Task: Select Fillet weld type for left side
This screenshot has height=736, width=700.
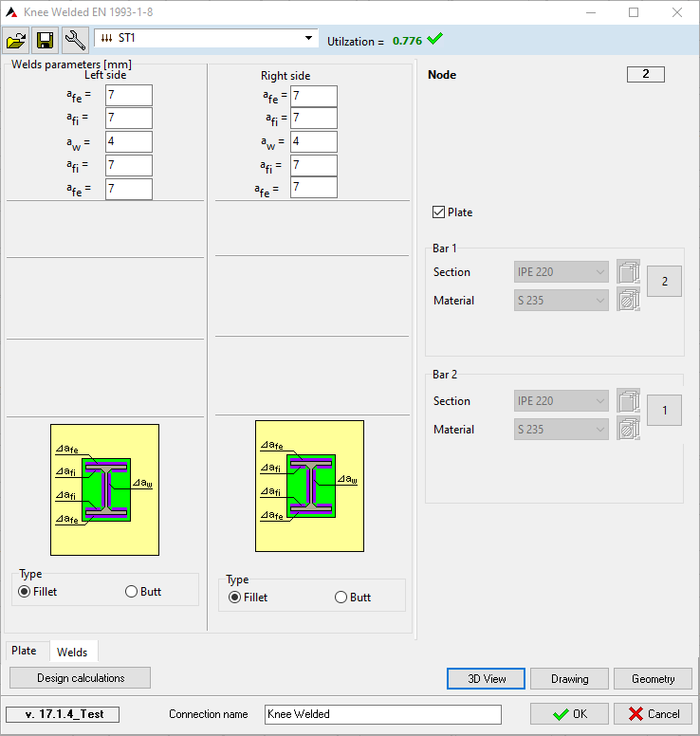Action: tap(25, 592)
